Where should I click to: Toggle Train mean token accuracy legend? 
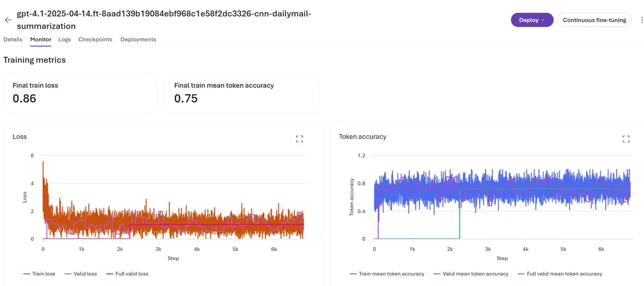pyautogui.click(x=387, y=274)
